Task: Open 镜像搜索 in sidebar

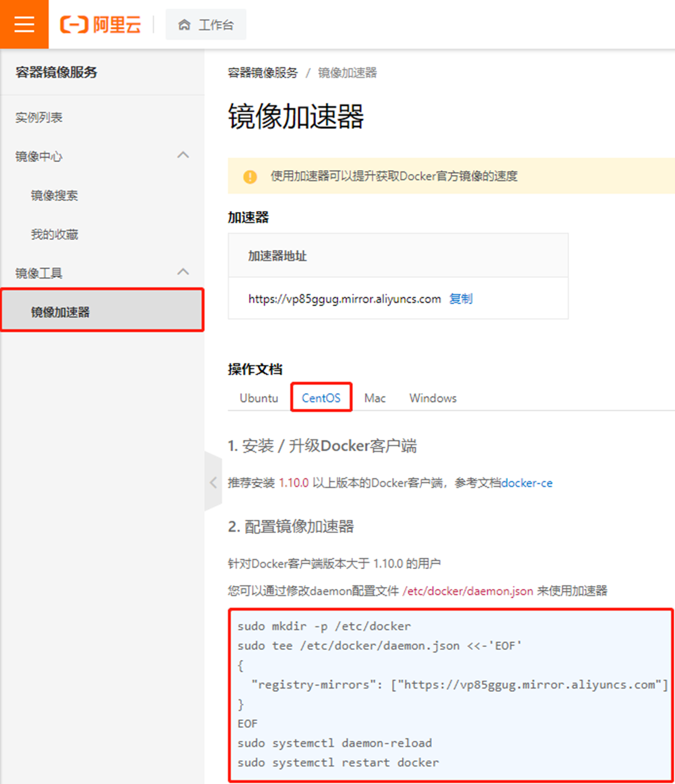Action: click(x=55, y=196)
